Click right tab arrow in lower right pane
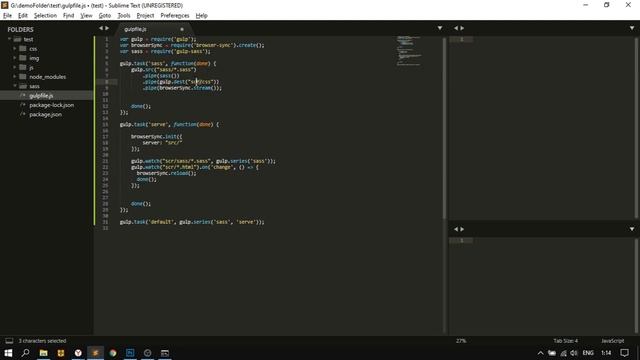640x360 pixels. click(x=462, y=229)
